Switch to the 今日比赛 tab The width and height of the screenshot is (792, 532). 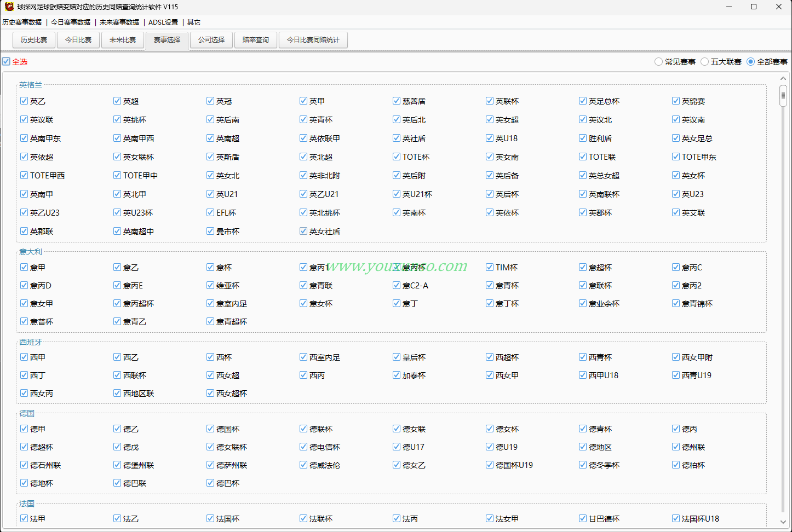point(78,40)
